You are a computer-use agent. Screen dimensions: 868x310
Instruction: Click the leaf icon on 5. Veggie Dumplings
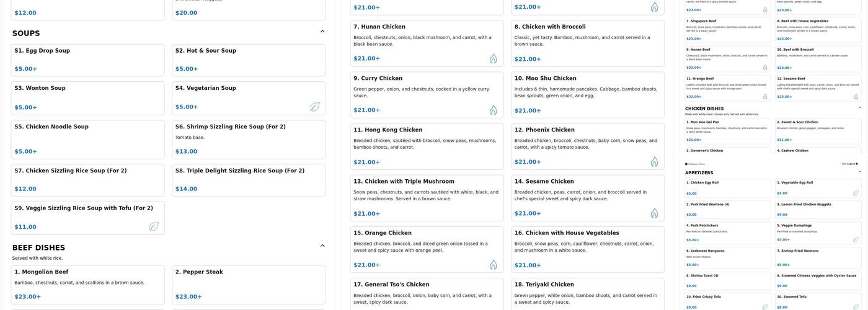pyautogui.click(x=856, y=239)
